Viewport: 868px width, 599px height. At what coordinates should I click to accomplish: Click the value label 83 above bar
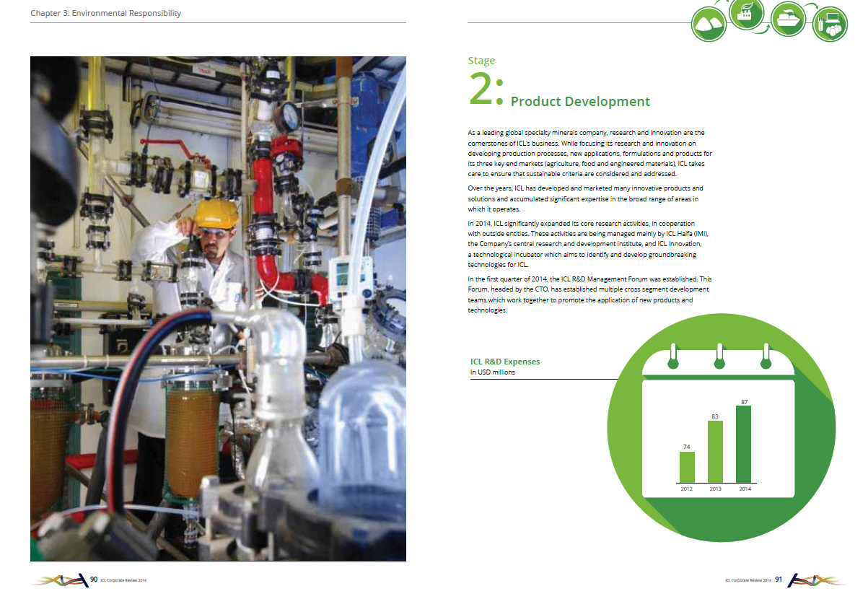[x=715, y=416]
